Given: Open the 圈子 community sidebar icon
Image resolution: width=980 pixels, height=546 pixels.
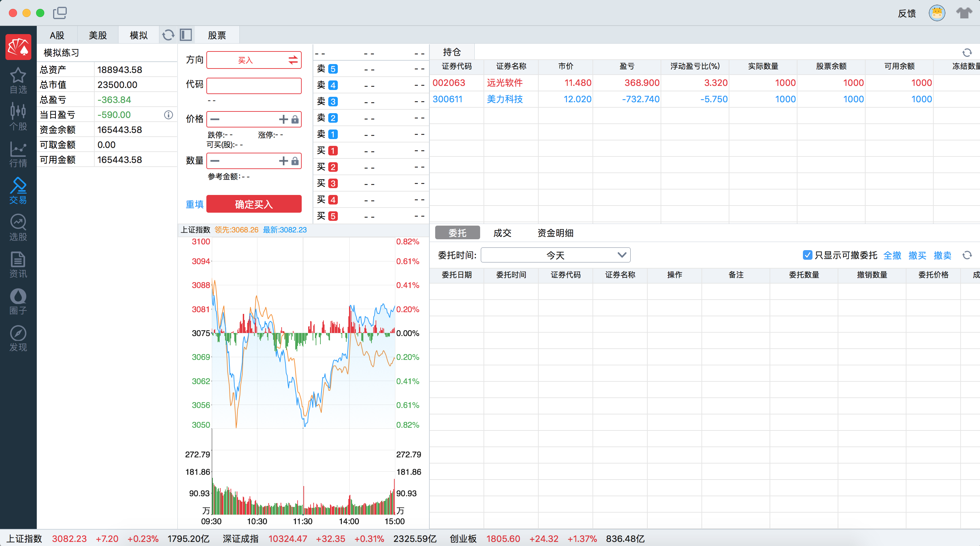Looking at the screenshot, I should 18,301.
